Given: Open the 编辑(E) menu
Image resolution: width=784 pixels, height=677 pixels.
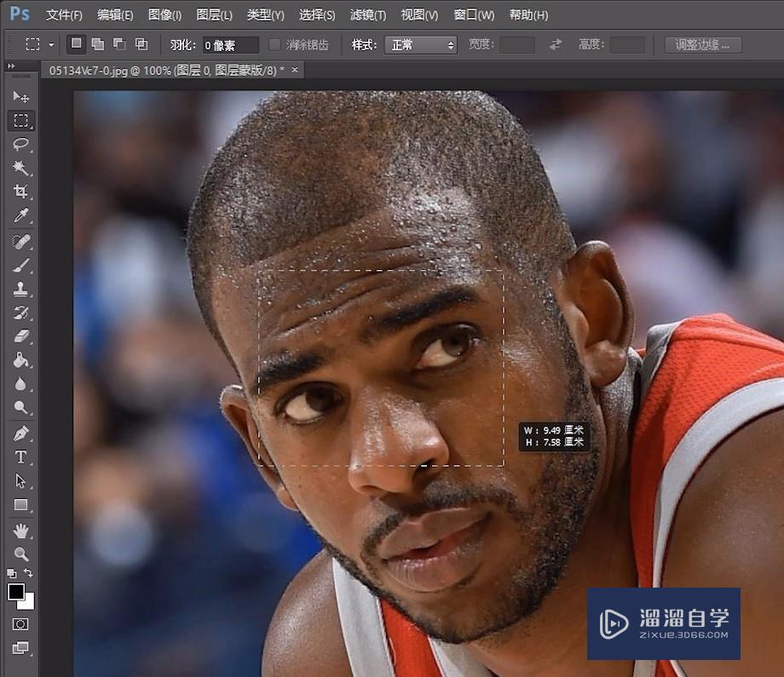Looking at the screenshot, I should tap(115, 15).
